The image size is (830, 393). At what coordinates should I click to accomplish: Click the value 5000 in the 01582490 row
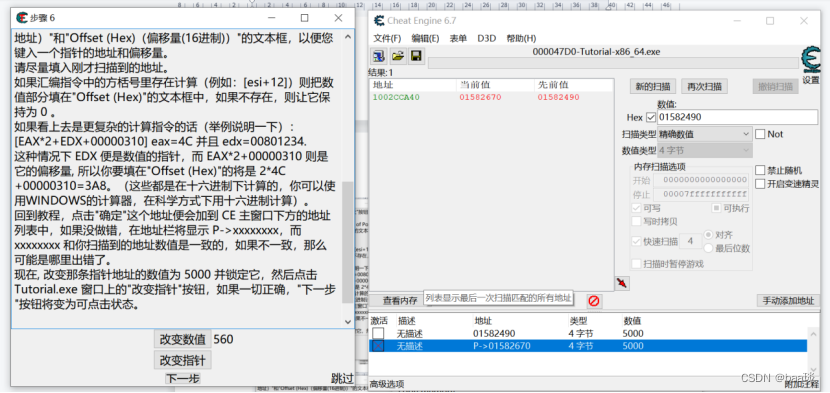coord(633,334)
